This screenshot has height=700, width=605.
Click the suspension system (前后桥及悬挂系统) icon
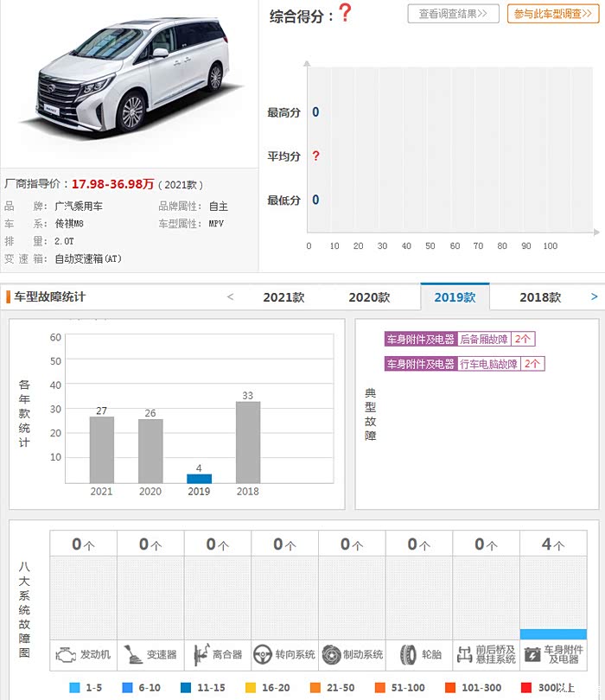[464, 654]
